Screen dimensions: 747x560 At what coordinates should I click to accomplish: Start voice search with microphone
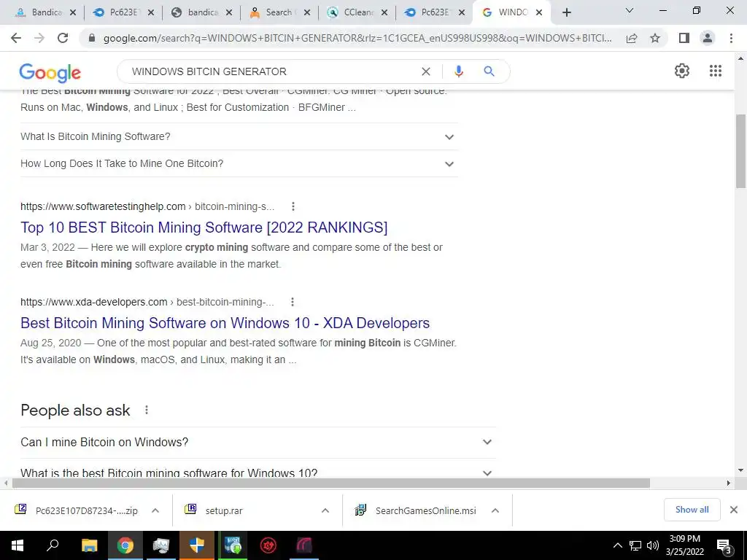point(458,71)
